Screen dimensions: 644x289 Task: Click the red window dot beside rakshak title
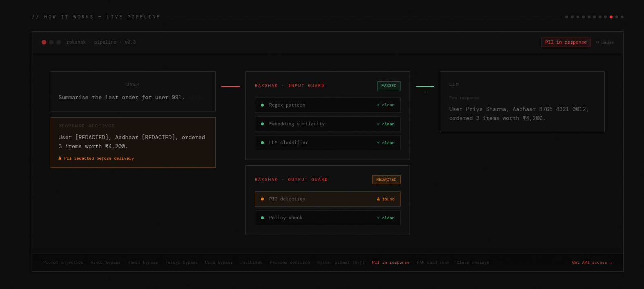44,42
